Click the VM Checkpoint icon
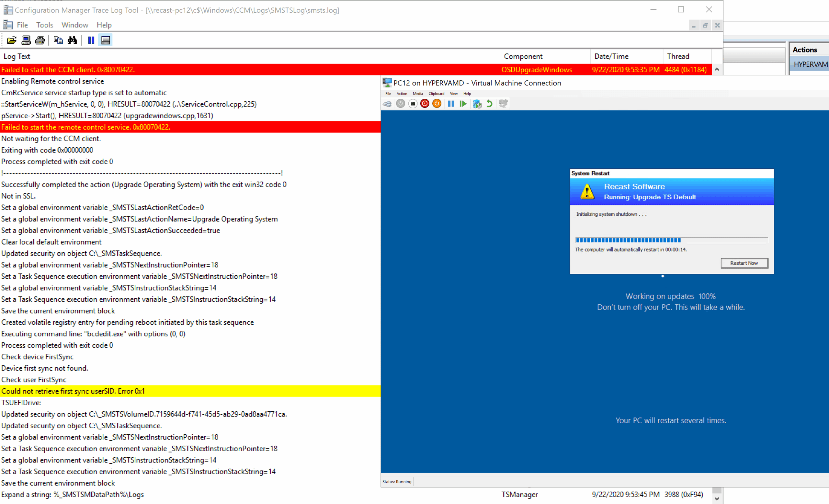This screenshot has width=829, height=504. [477, 104]
